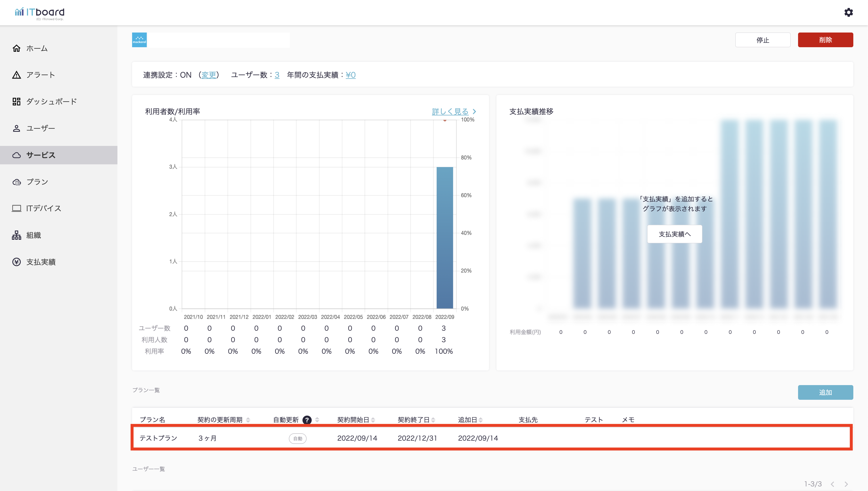This screenshot has width=868, height=491.
Task: Click 詳しく見る link on usage chart
Action: (x=450, y=111)
